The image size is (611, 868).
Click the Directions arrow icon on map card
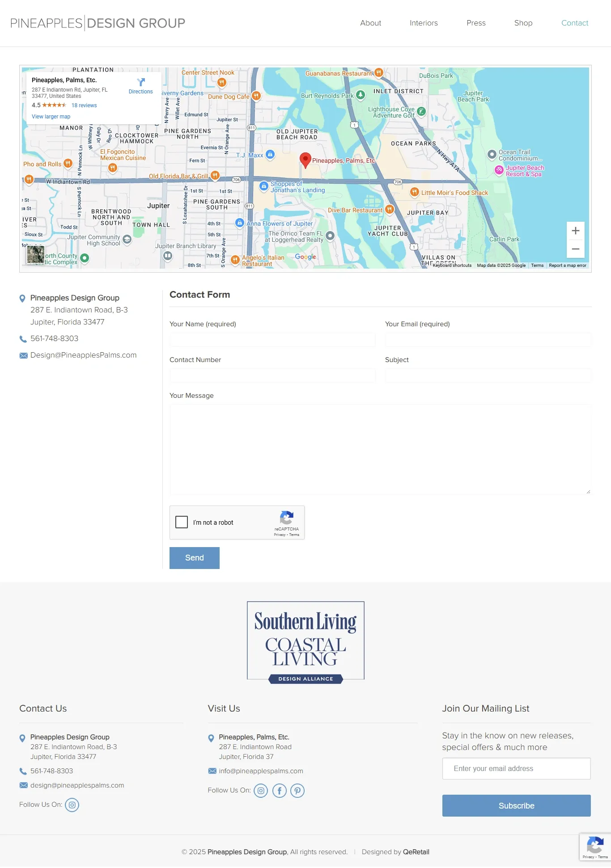coord(141,82)
